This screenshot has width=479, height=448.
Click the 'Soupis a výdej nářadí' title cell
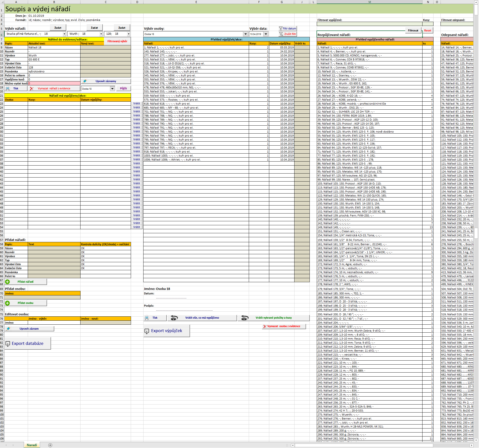click(x=38, y=9)
